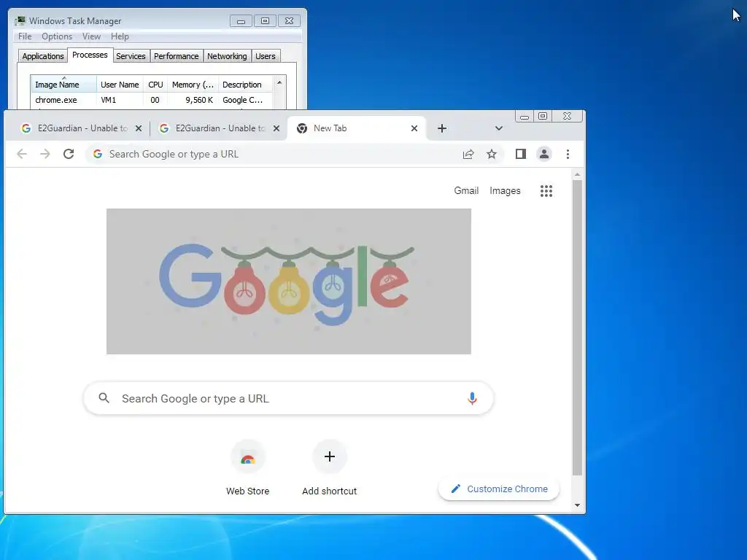747x560 pixels.
Task: Click the Google holiday doodle
Action: (289, 281)
